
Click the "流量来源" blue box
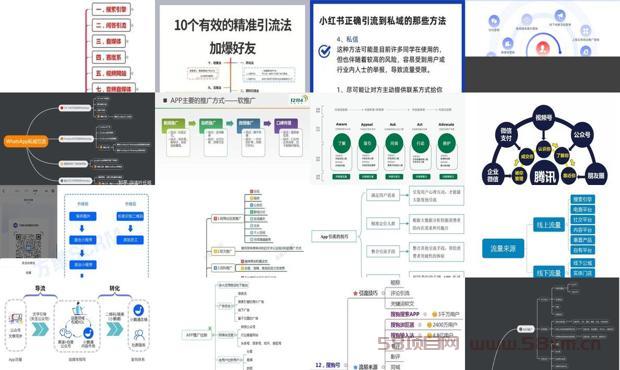point(503,249)
